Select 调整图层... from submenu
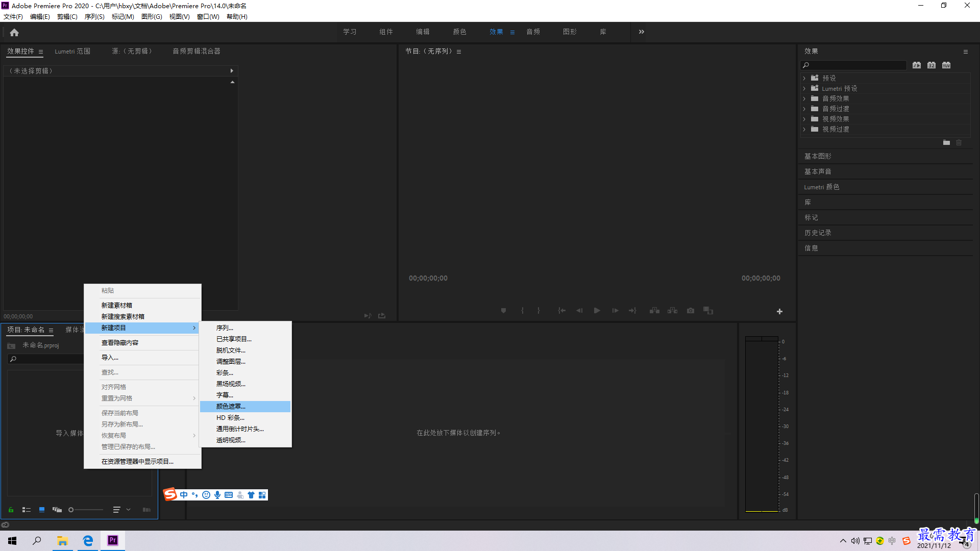The height and width of the screenshot is (551, 980). click(x=245, y=362)
